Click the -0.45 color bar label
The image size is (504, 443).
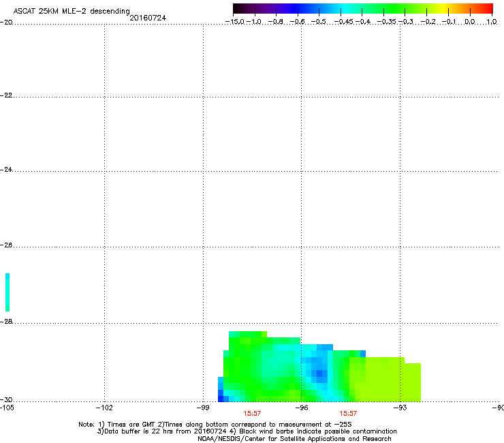pyautogui.click(x=344, y=22)
